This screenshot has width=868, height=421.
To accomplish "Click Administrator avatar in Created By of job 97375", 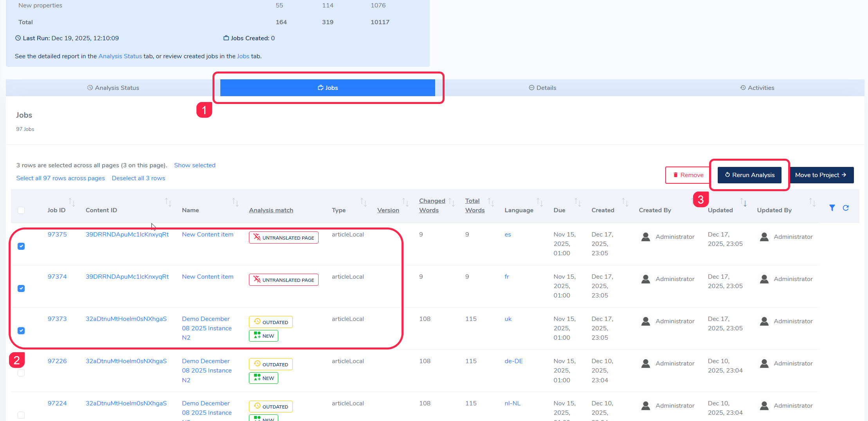I will coord(646,237).
